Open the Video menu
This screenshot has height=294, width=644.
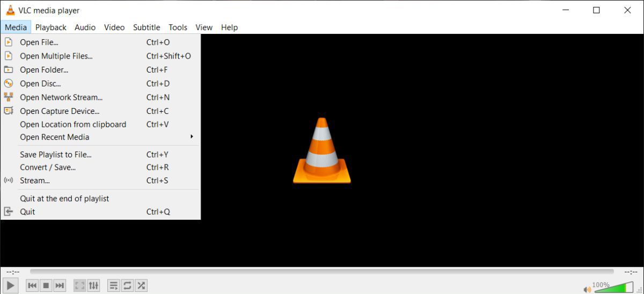pyautogui.click(x=114, y=27)
